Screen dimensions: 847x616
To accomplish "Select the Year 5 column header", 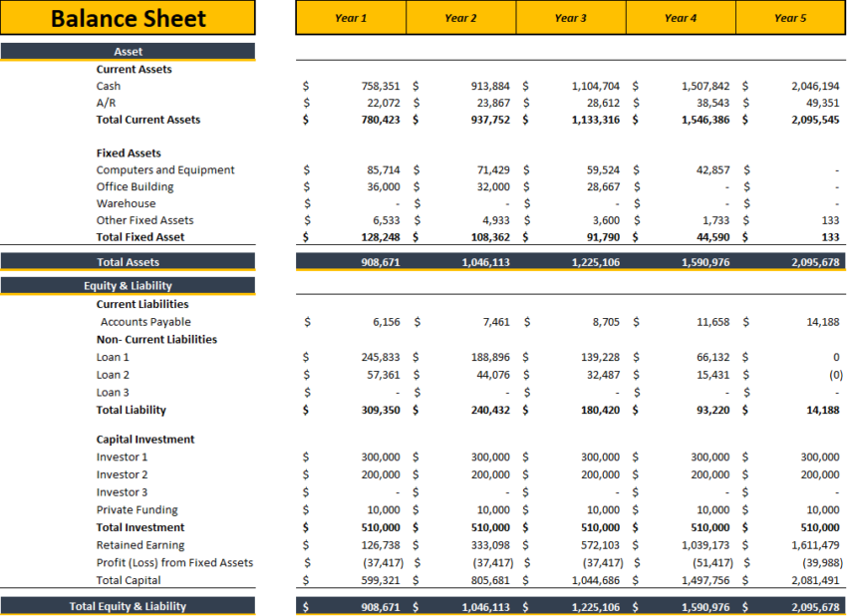I will point(790,18).
